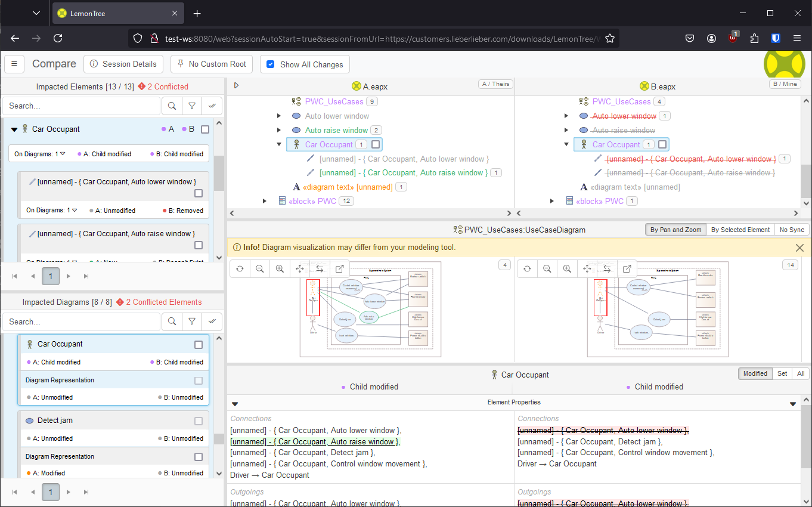Select the pan tool in diagram B
This screenshot has height=507, width=812.
(x=587, y=268)
